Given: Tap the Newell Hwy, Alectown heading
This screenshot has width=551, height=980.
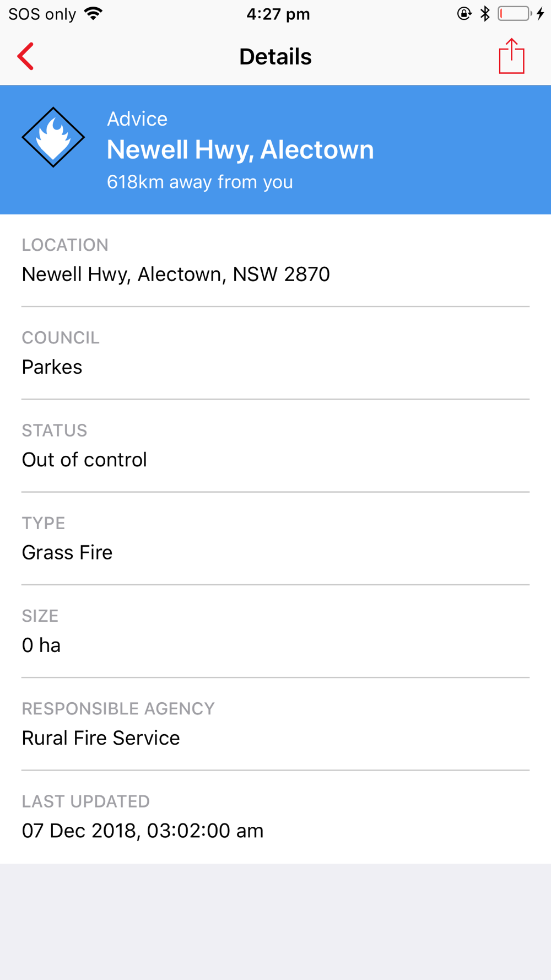Looking at the screenshot, I should click(240, 149).
